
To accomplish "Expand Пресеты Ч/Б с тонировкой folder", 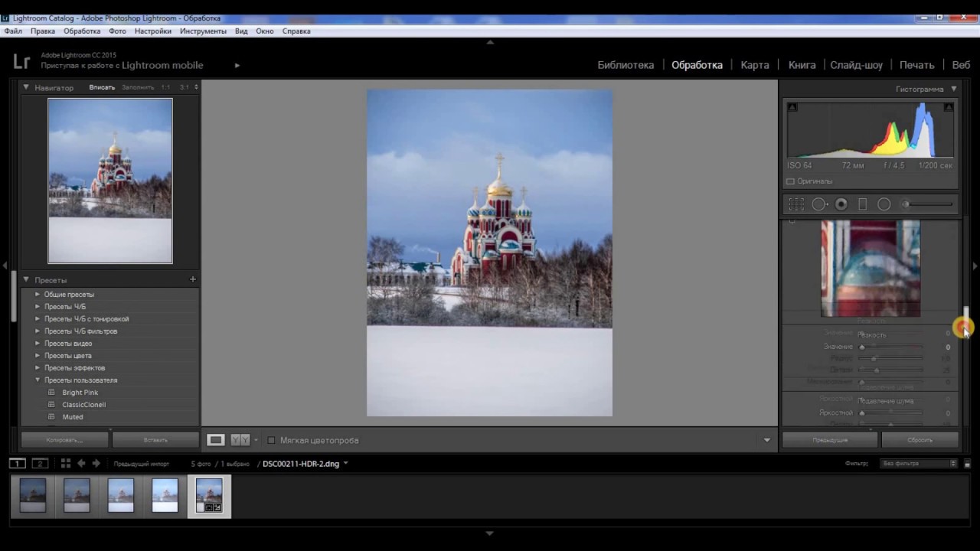I will click(x=38, y=319).
